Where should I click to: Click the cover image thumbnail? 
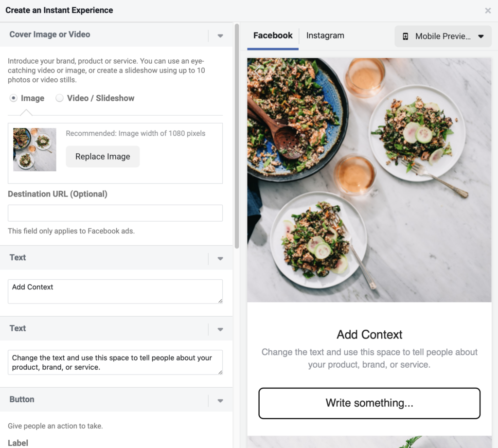[35, 149]
